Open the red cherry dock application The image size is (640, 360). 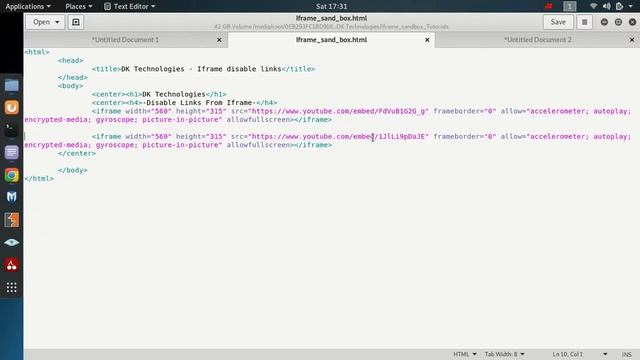point(11,265)
